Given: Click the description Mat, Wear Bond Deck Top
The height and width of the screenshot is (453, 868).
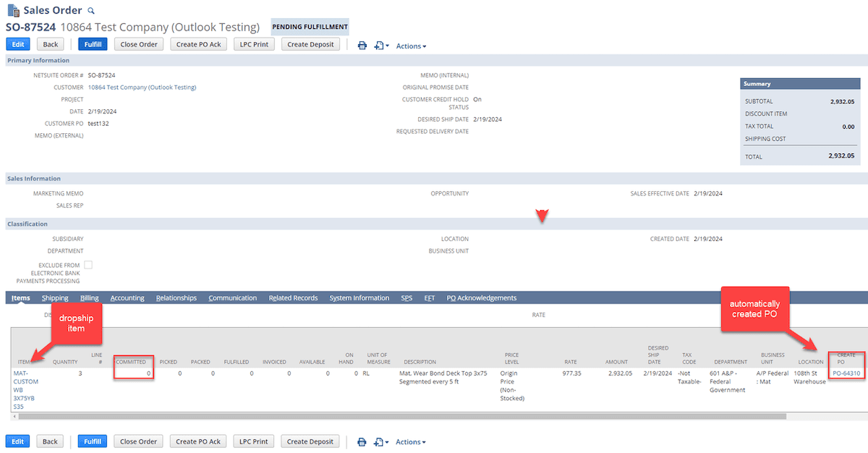Looking at the screenshot, I should [443, 378].
